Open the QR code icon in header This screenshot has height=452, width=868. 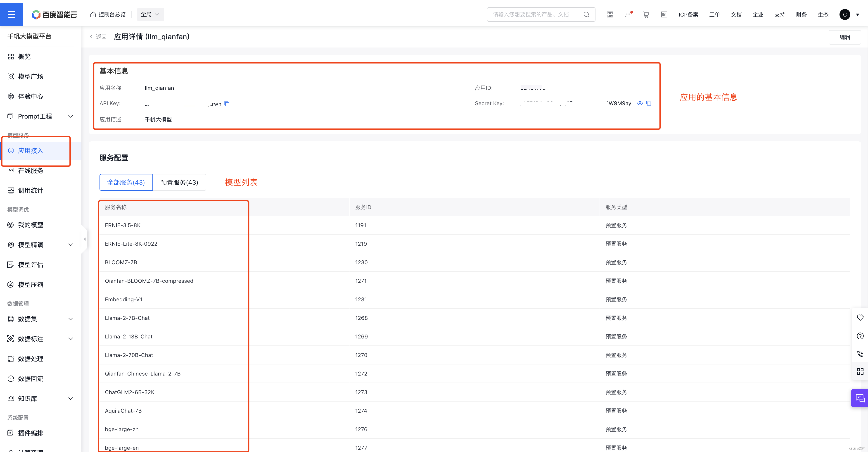click(x=609, y=14)
